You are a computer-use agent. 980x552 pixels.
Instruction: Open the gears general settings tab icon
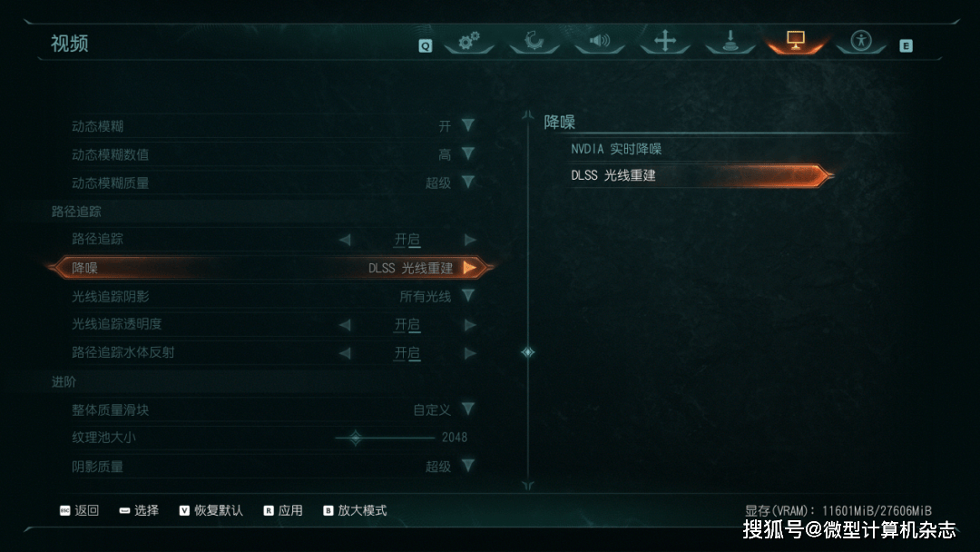coord(469,41)
